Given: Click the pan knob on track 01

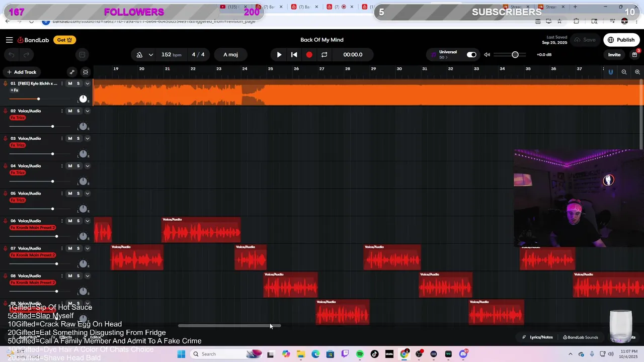Looking at the screenshot, I should point(83,99).
